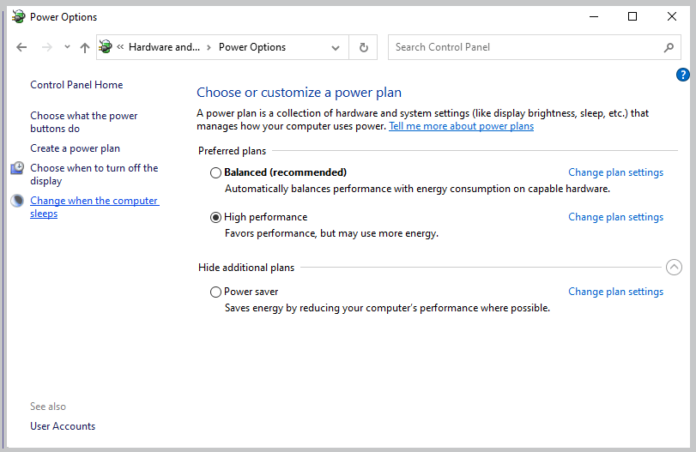Click the Back navigation arrow
The image size is (696, 452).
[22, 47]
